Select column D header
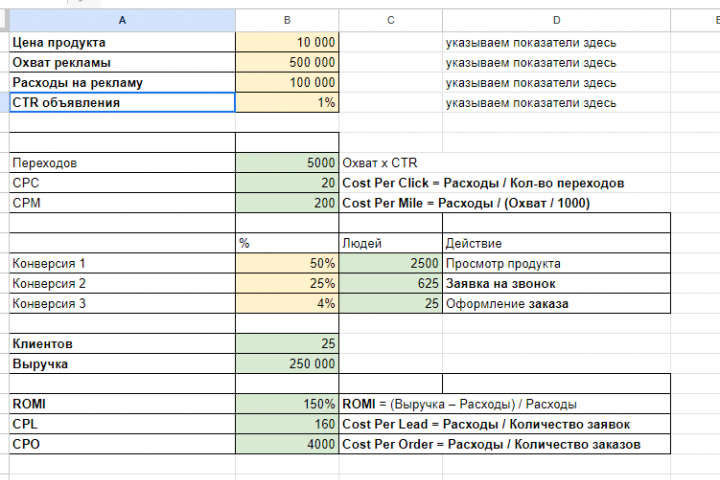The width and height of the screenshot is (720, 480). (x=557, y=20)
